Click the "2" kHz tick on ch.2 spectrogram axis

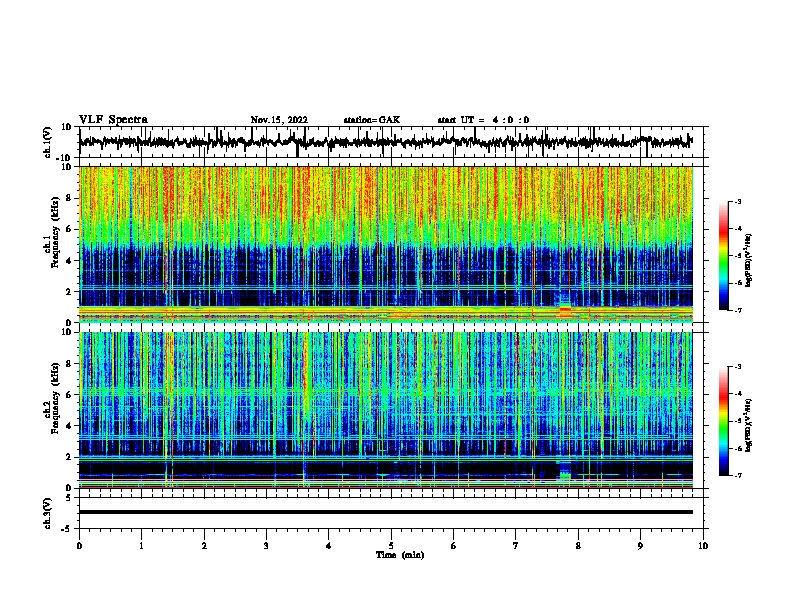pyautogui.click(x=69, y=457)
